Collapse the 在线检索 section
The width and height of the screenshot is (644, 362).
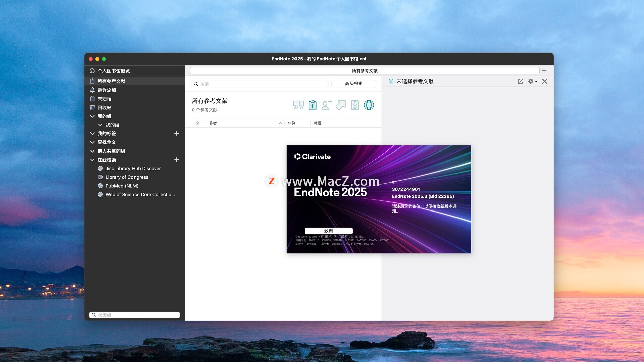coord(92,160)
